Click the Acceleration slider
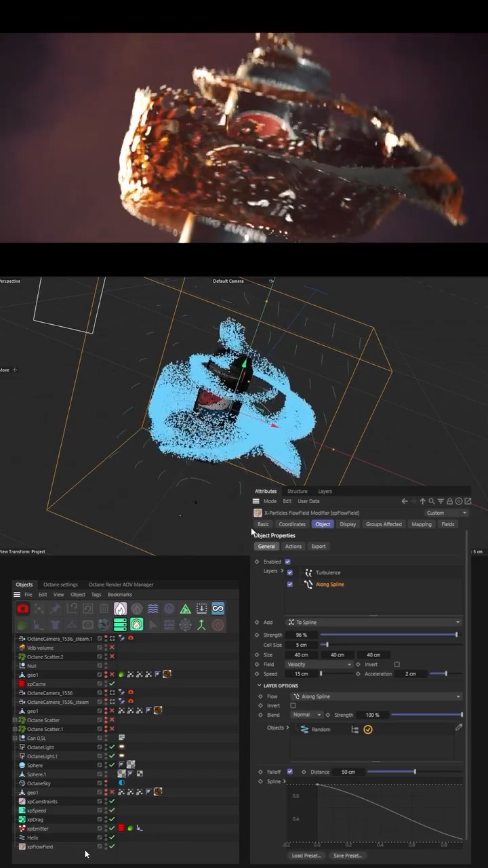This screenshot has width=488, height=868. pos(447,673)
